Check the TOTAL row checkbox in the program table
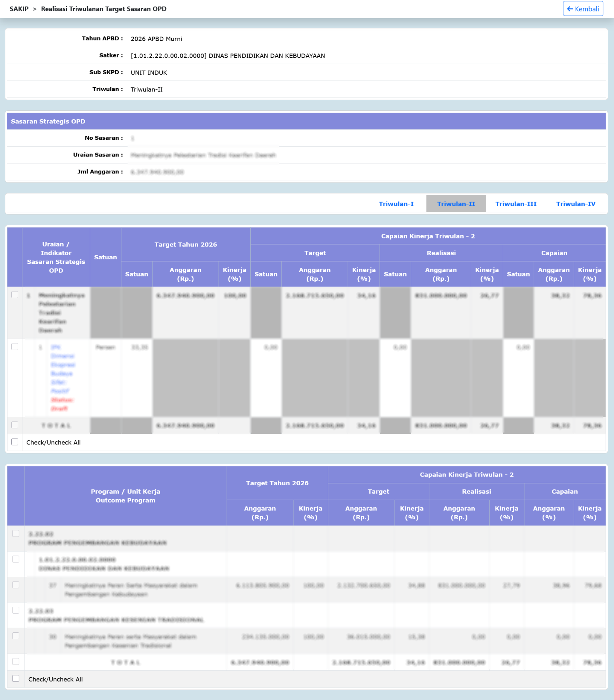Viewport: 614px width, 700px height. [x=16, y=661]
